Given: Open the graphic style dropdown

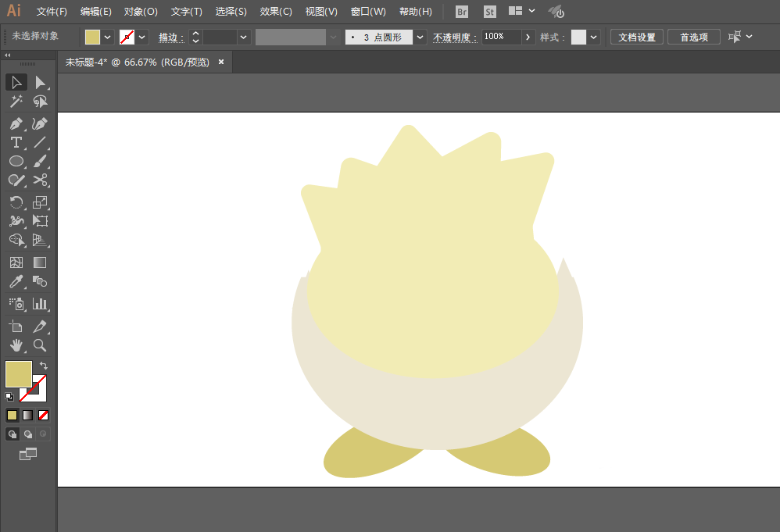Looking at the screenshot, I should click(593, 37).
